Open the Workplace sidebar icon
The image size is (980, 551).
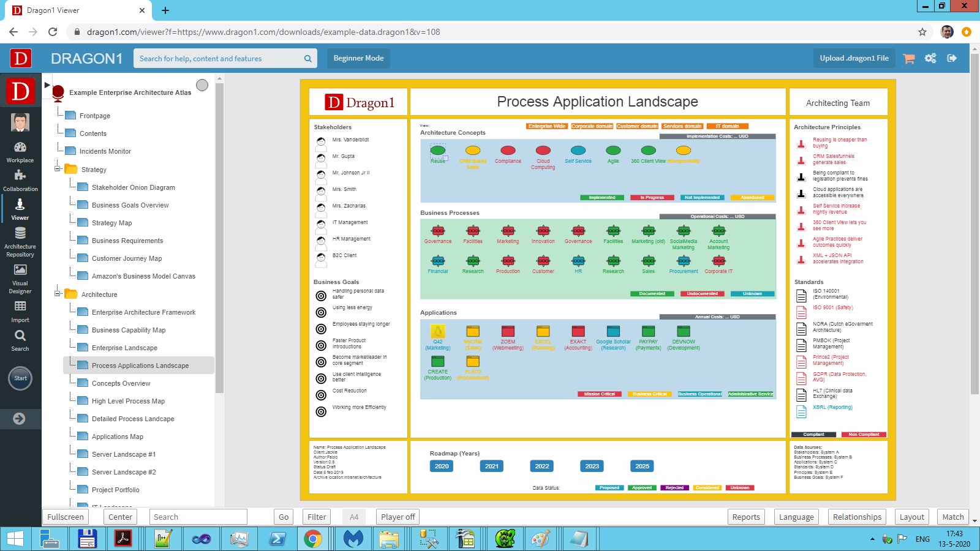pos(20,152)
